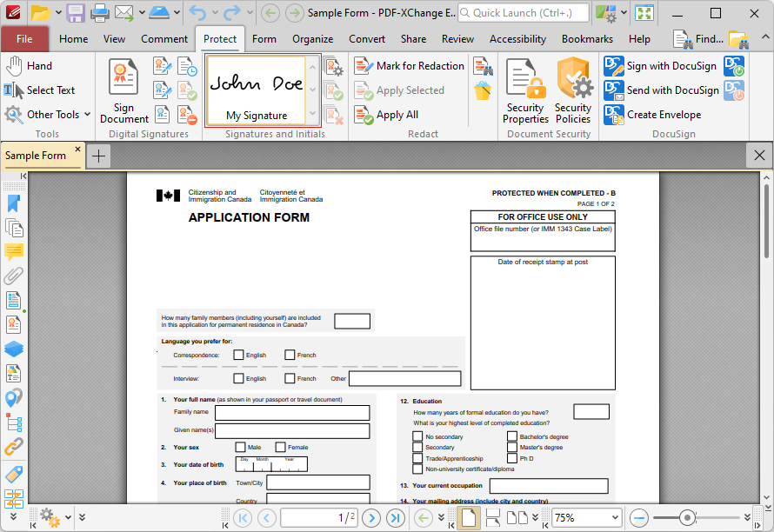Click the Family name field
Viewport: 774px width, 532px height.
(x=292, y=413)
